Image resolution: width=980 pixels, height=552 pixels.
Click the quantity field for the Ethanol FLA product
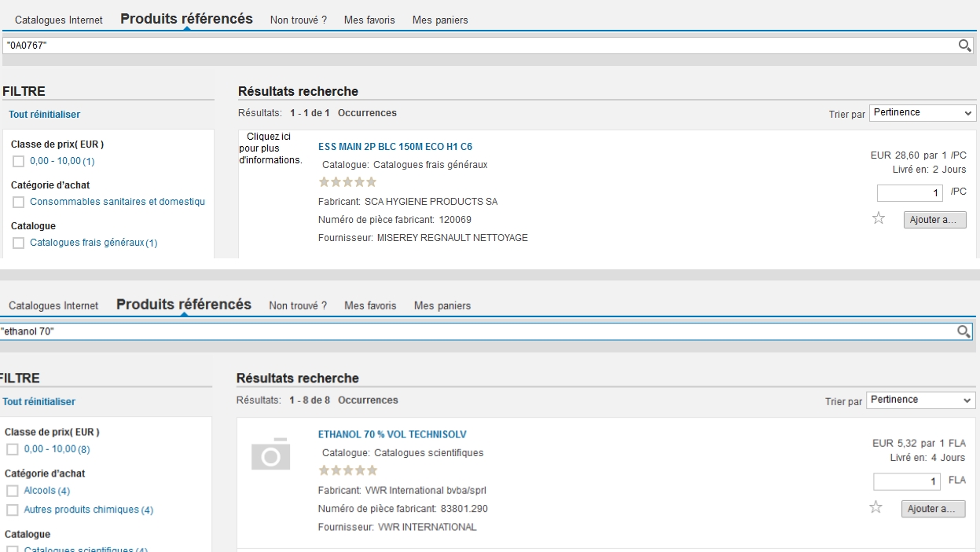coord(906,481)
